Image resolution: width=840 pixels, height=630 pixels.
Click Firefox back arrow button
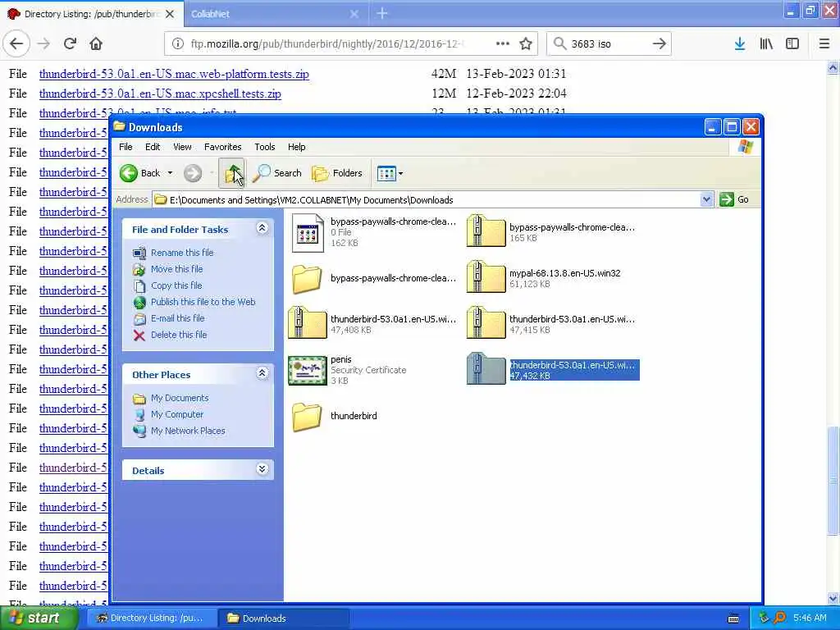tap(16, 43)
